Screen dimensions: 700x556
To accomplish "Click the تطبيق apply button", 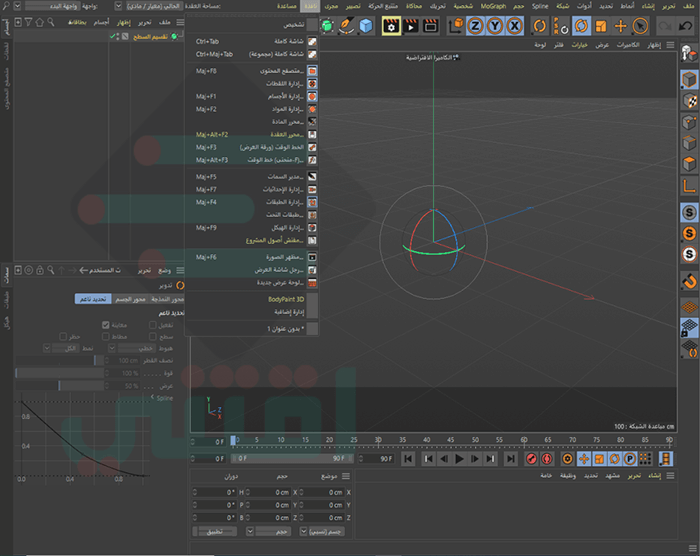I will [x=215, y=531].
